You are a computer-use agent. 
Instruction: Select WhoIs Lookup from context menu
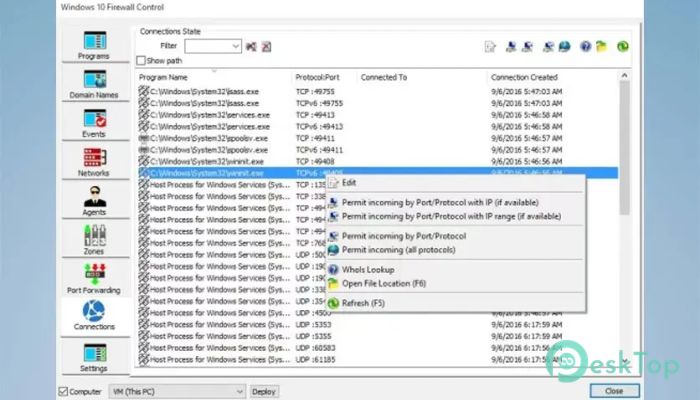pos(455,270)
